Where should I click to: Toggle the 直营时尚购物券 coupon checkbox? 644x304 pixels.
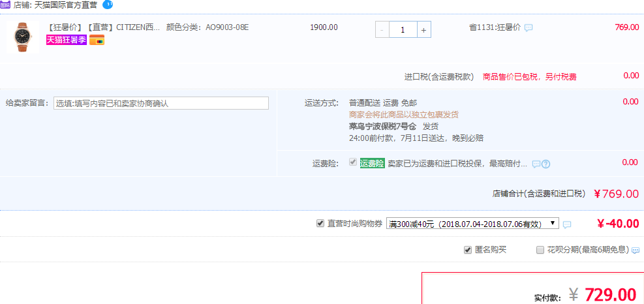coord(320,224)
